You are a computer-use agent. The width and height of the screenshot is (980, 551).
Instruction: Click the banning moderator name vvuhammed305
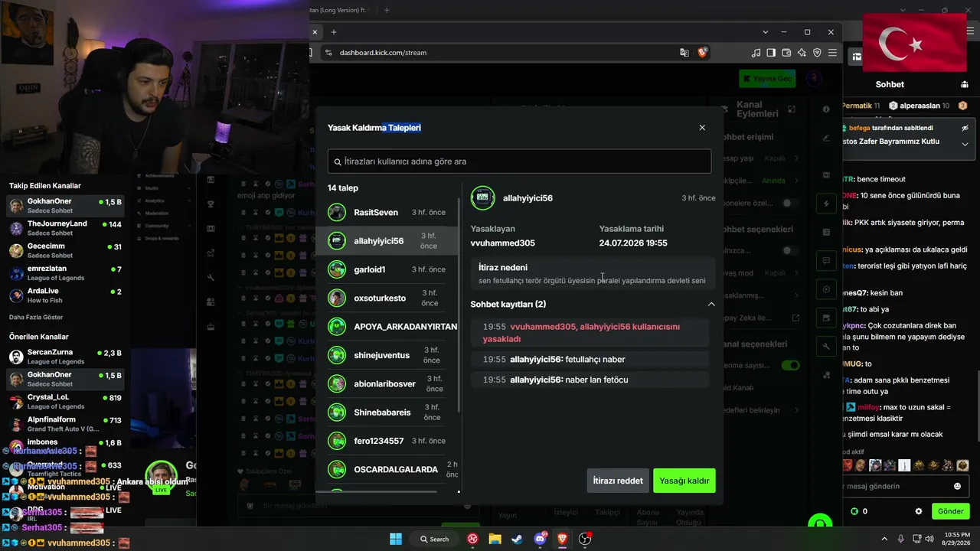[x=503, y=243]
